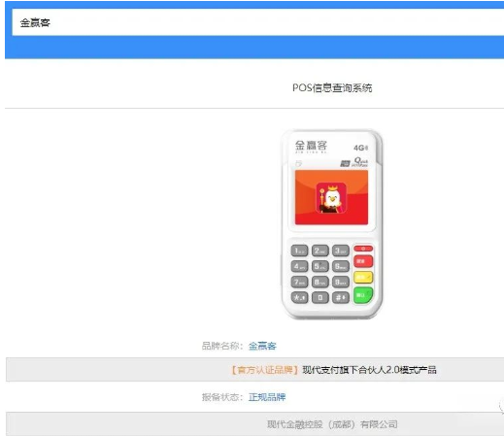Screen dimensions: 504x436
Task: Click the 正规品牌 status link
Action: click(x=267, y=397)
